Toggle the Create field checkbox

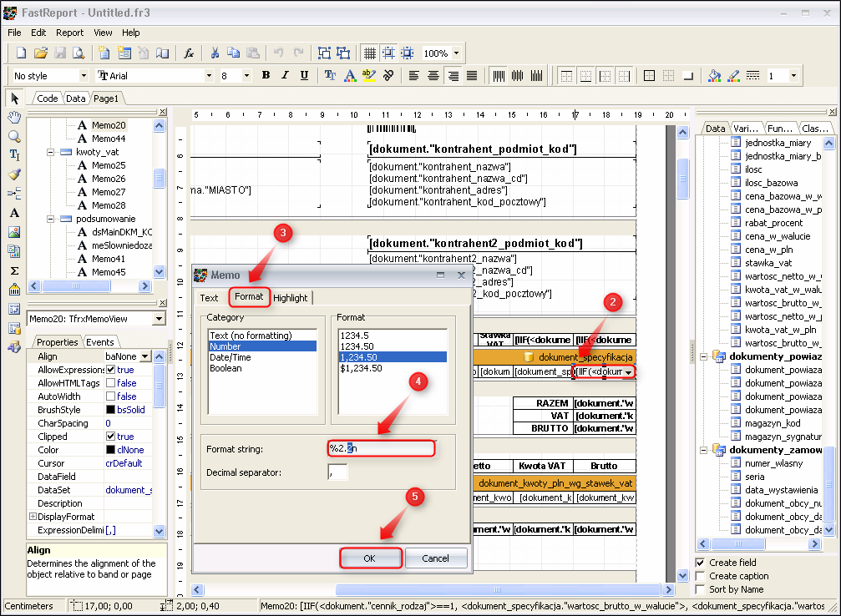point(701,563)
